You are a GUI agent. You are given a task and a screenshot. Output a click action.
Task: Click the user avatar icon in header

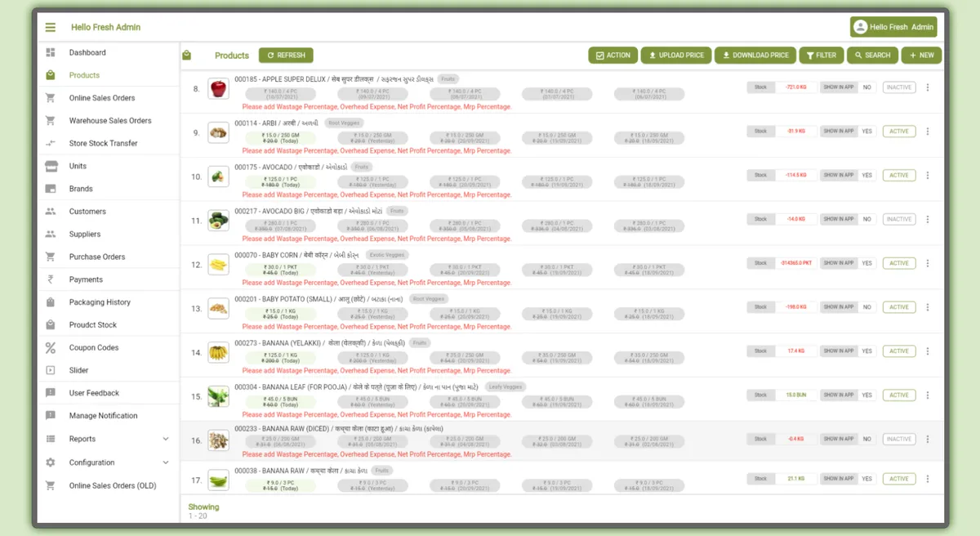[x=860, y=27]
